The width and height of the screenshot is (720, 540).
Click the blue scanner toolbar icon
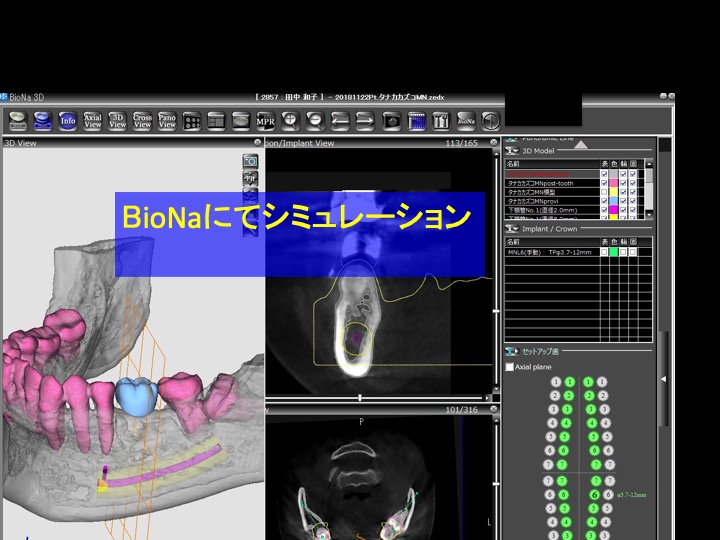43,121
